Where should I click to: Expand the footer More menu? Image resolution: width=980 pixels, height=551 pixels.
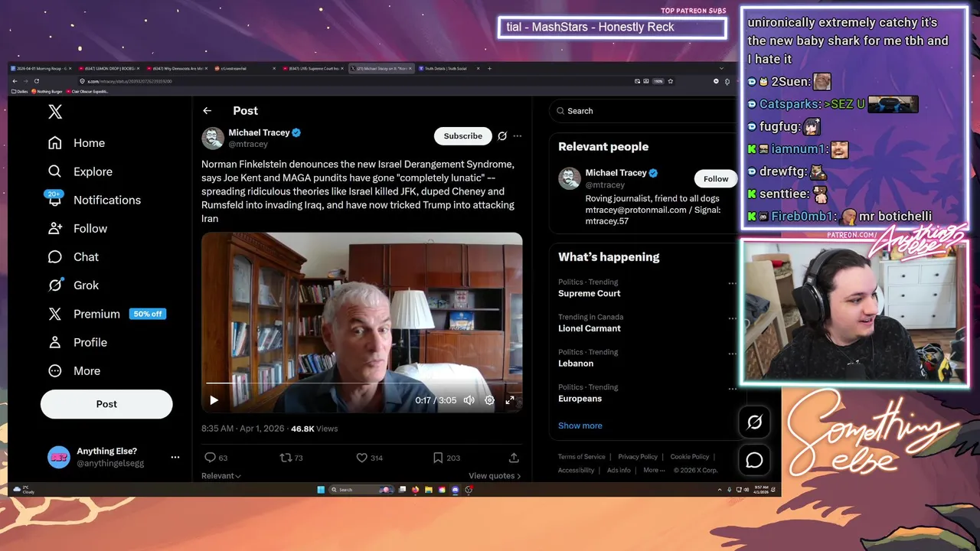click(x=653, y=470)
